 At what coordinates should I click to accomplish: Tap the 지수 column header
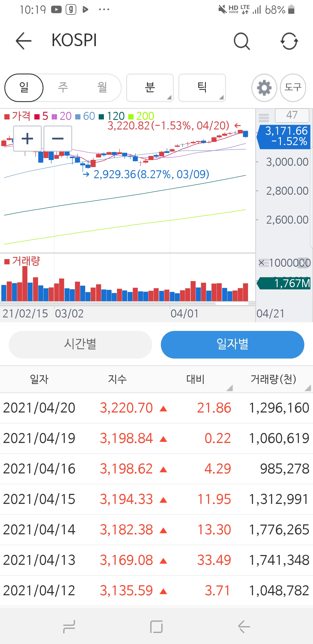pos(117,379)
